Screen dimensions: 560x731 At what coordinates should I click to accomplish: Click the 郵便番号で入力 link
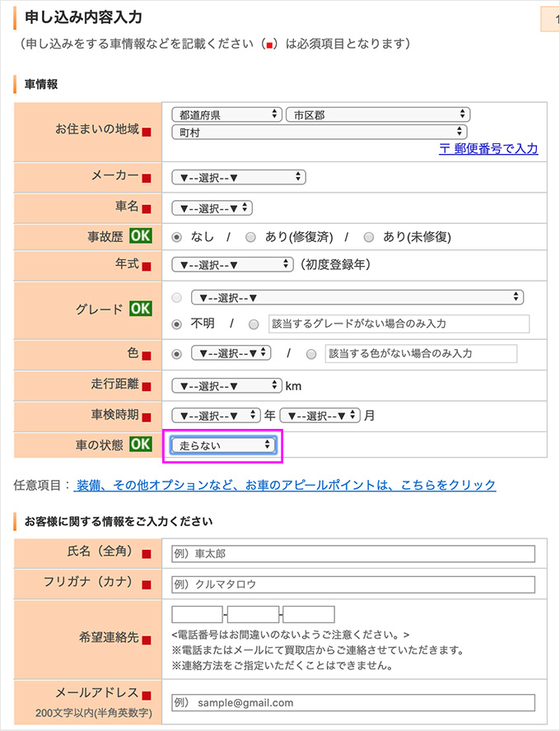click(488, 149)
